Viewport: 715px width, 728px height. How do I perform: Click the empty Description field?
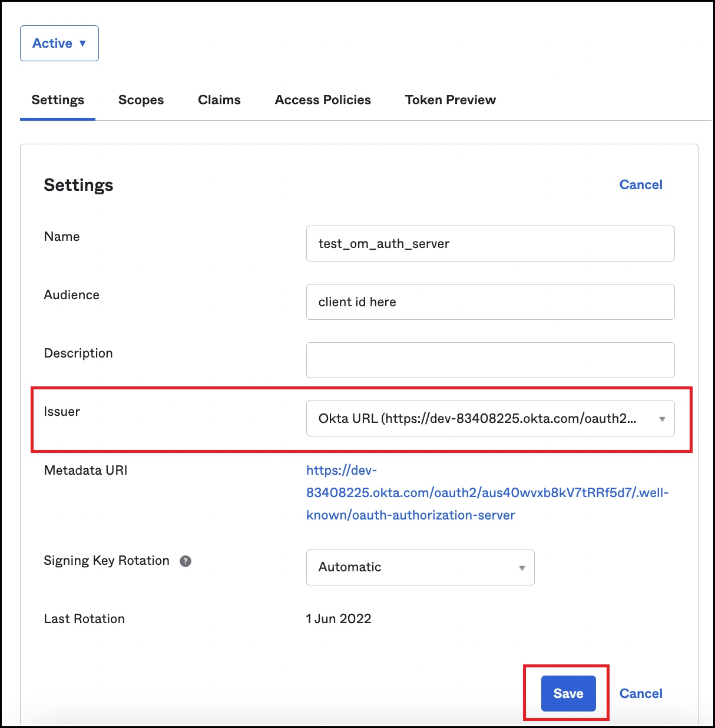[x=490, y=360]
